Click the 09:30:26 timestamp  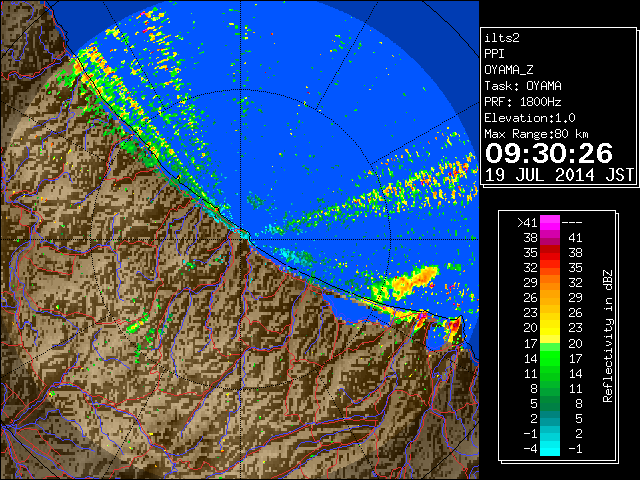549,153
